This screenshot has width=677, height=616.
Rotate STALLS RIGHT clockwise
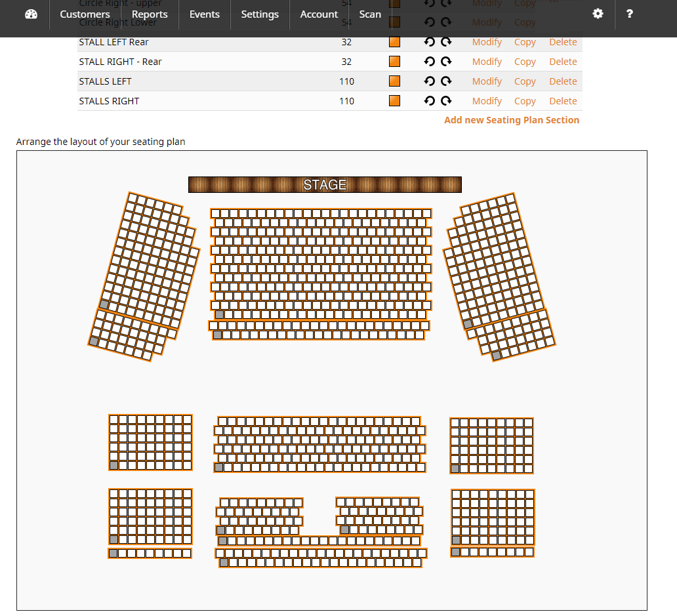coord(446,101)
